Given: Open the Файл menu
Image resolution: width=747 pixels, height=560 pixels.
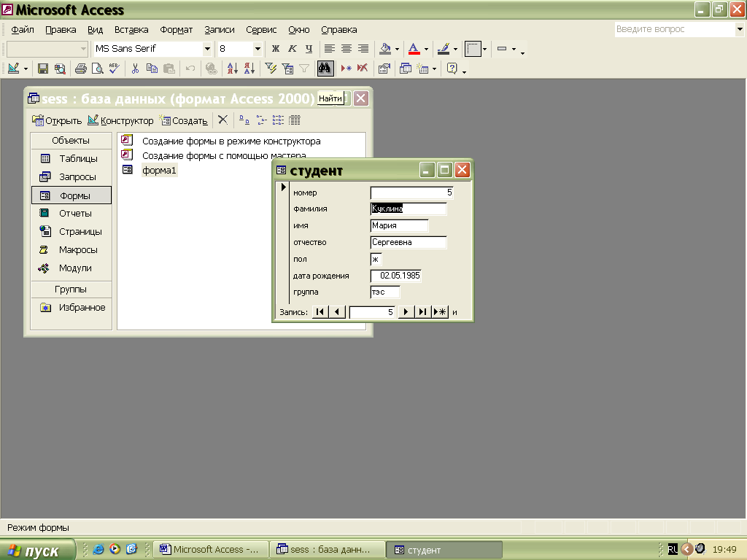Looking at the screenshot, I should 23,29.
